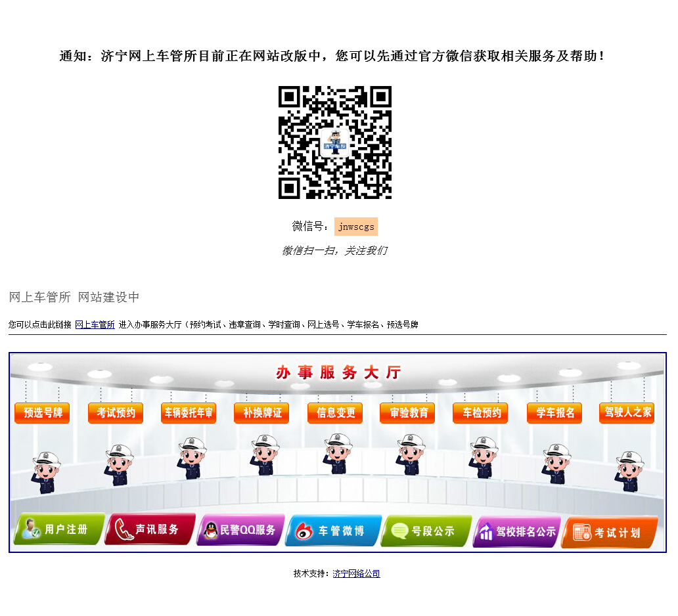Viewport: 678px width, 616px height.
Task: Click the user avatar icon on 用户注册
Action: click(31, 529)
